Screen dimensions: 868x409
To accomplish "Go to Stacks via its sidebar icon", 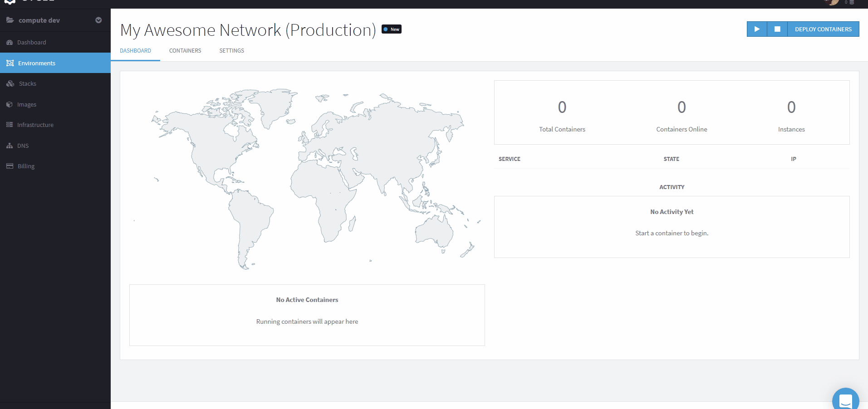I will click(10, 83).
